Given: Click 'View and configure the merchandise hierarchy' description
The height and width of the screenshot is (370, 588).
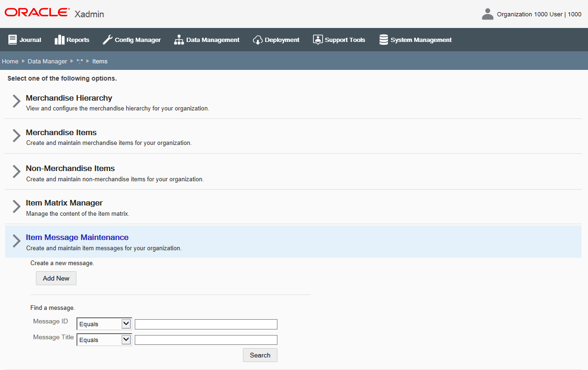Looking at the screenshot, I should click(118, 109).
